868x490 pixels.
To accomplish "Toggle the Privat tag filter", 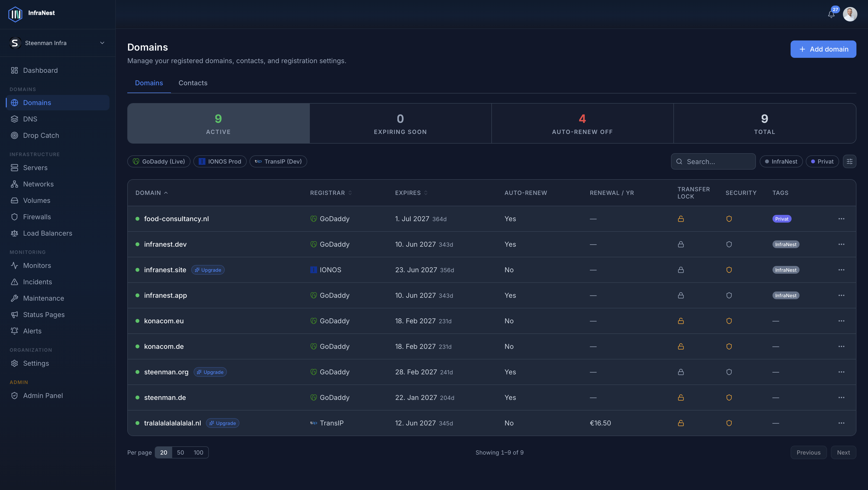I will point(822,162).
